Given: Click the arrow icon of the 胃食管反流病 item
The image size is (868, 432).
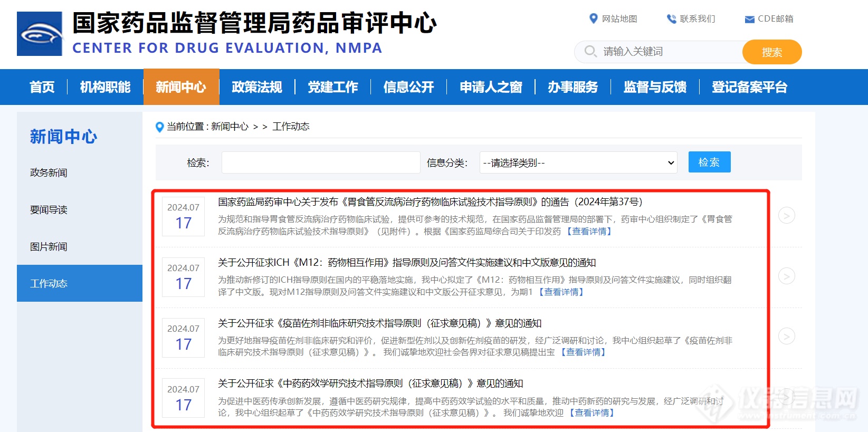Looking at the screenshot, I should (x=787, y=215).
